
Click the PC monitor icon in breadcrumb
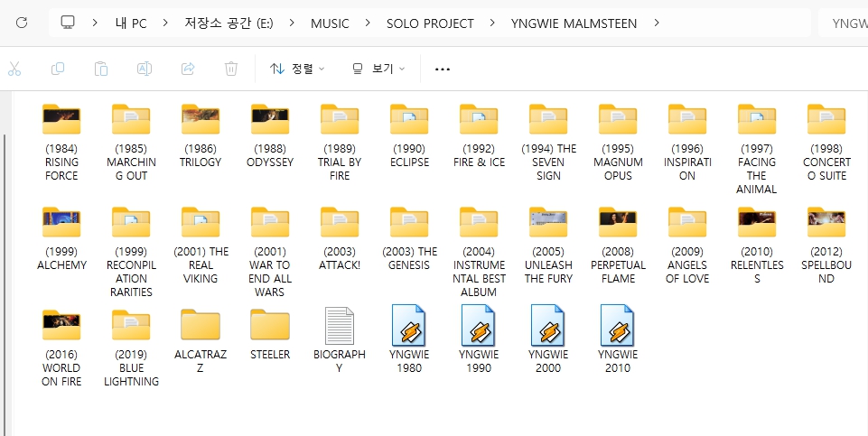coord(68,23)
